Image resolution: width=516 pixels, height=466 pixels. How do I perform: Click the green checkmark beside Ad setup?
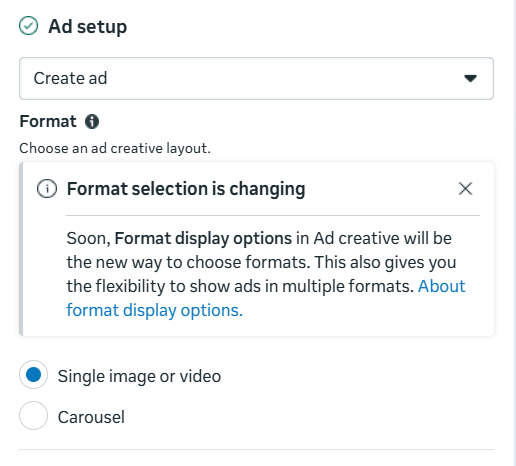(28, 26)
